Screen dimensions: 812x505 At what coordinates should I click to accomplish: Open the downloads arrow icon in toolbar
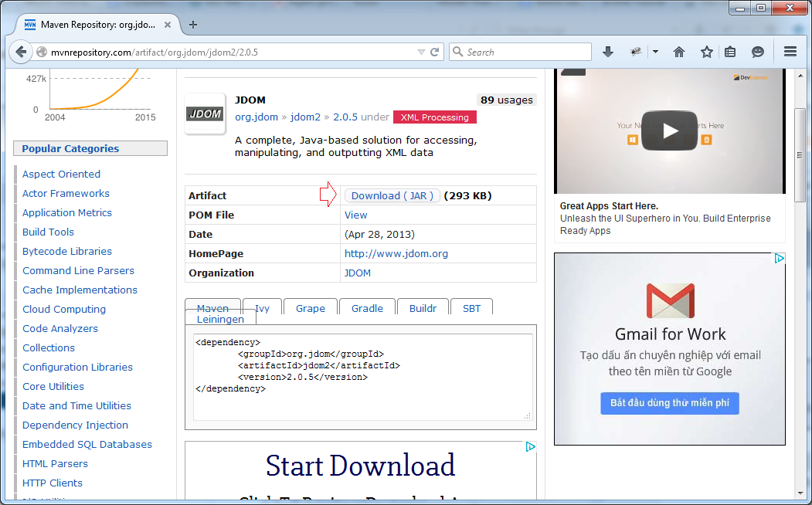[x=608, y=52]
